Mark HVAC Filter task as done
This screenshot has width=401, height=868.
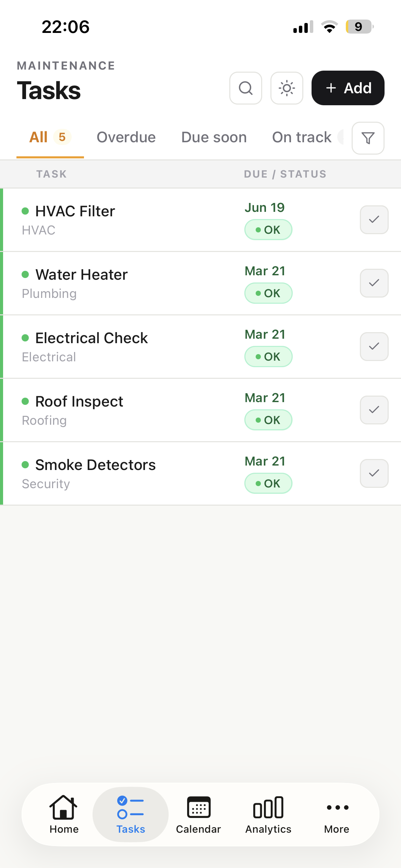[374, 220]
